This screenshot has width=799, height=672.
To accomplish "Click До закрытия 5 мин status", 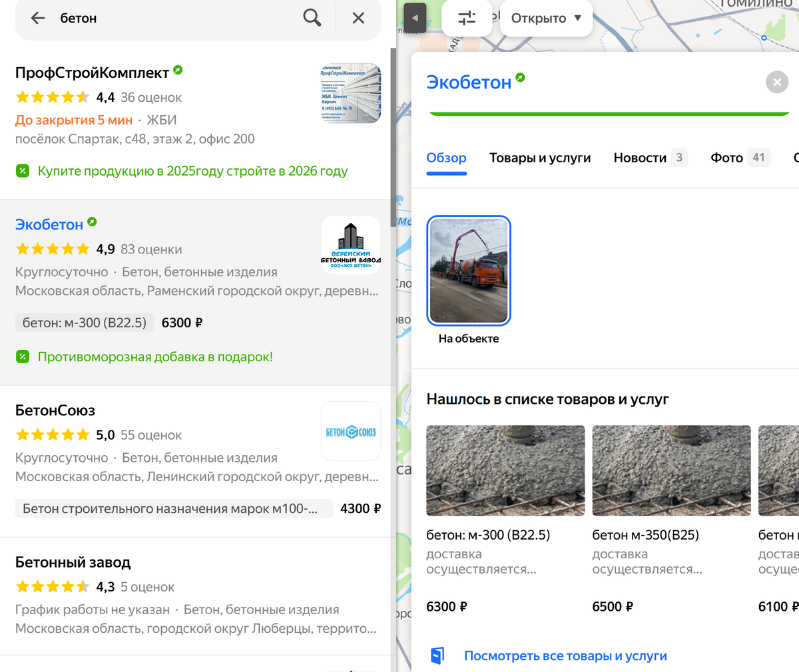I will (x=74, y=120).
